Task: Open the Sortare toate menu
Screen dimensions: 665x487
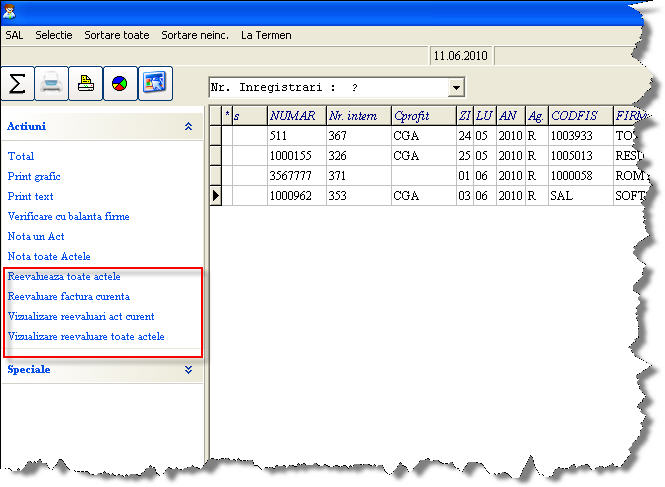Action: tap(117, 35)
